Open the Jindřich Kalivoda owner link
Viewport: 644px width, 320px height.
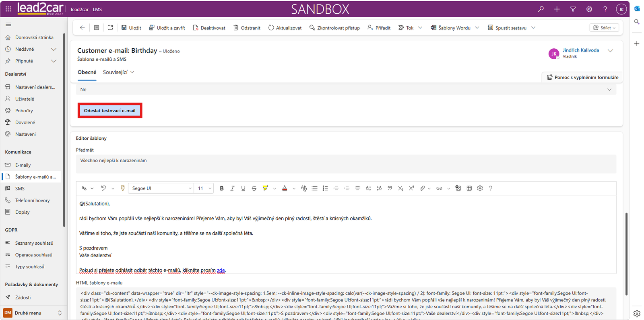[581, 50]
